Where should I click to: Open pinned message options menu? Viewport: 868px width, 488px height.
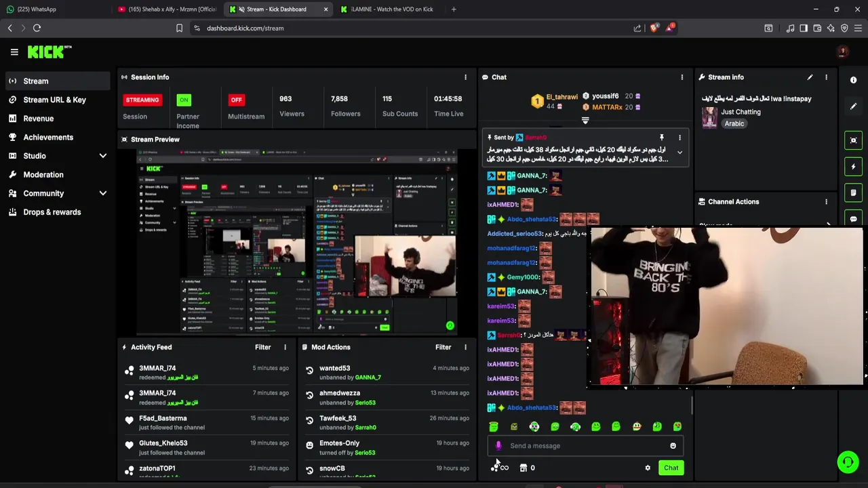tap(679, 138)
